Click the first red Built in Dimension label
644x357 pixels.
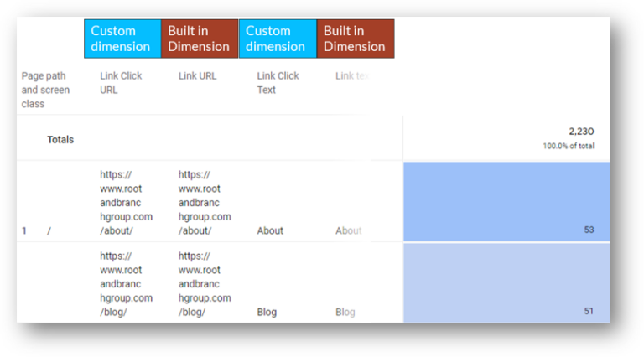200,39
